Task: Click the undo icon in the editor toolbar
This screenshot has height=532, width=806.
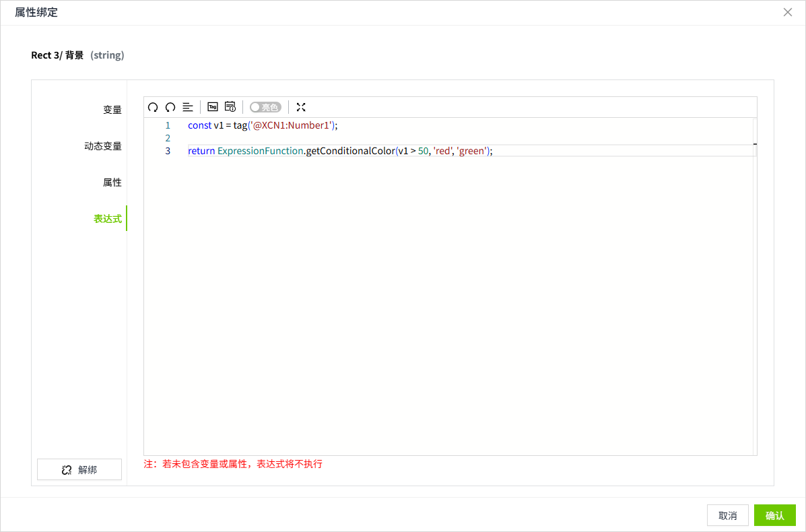Action: [x=153, y=106]
